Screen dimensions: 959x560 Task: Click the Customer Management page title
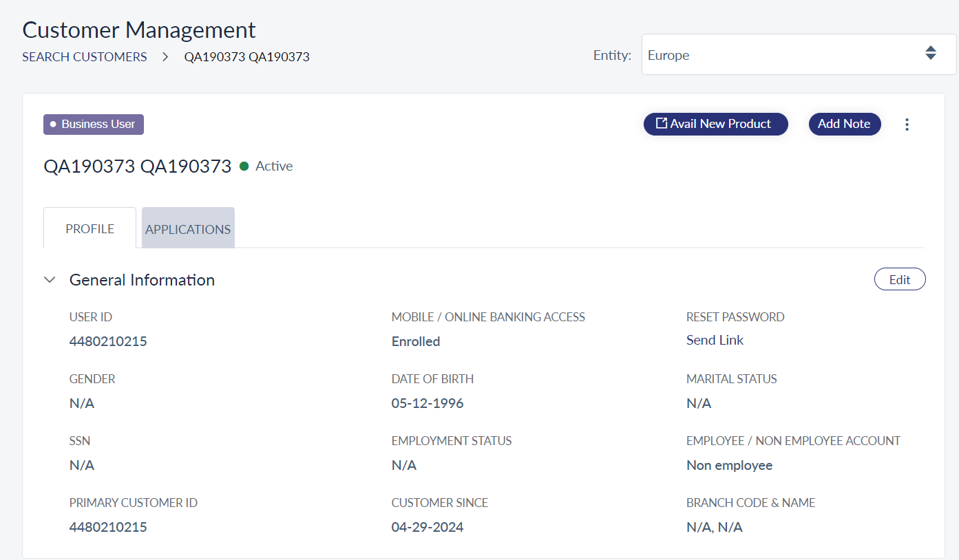139,30
